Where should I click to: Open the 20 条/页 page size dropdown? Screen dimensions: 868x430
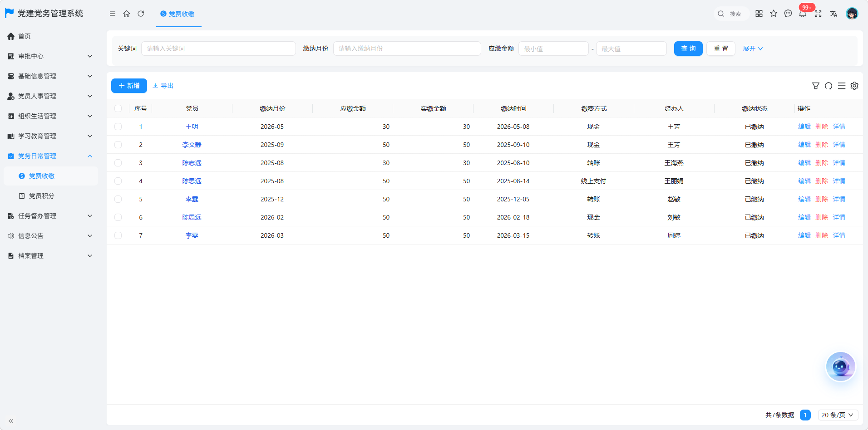(x=838, y=415)
